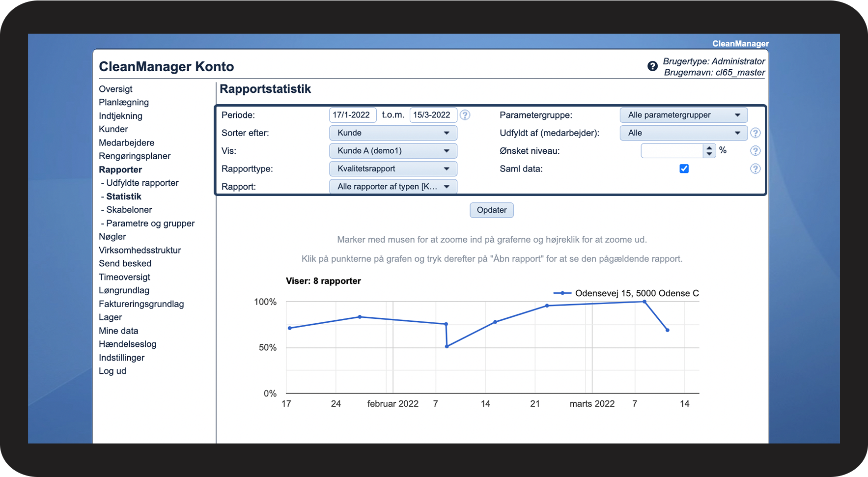Click the help question mark icon in header

click(652, 66)
